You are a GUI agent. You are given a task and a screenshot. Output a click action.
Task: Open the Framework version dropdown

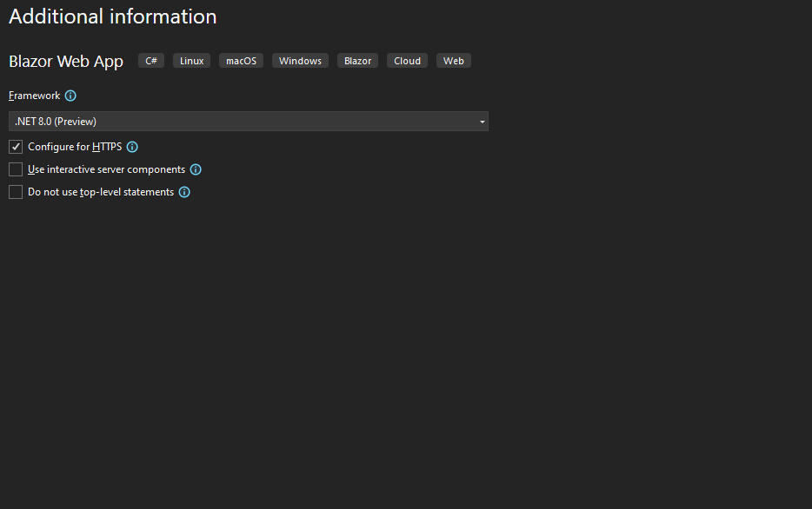click(248, 121)
